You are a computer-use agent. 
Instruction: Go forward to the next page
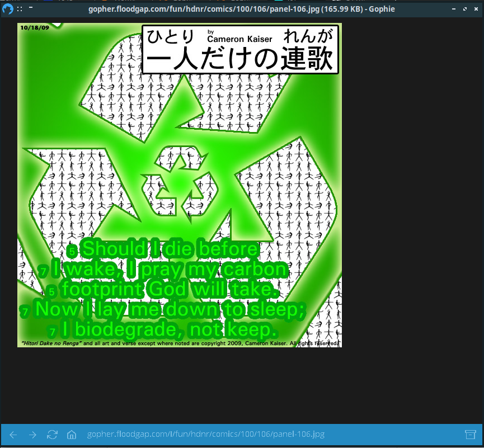click(32, 435)
